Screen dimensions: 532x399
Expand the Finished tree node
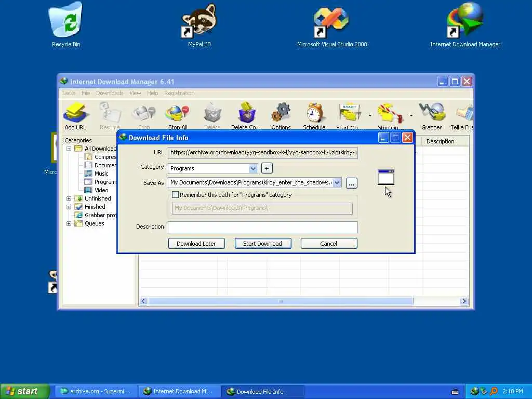click(69, 207)
